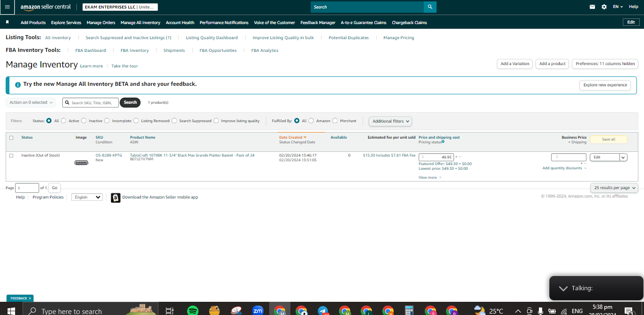The width and height of the screenshot is (644, 315).
Task: Change 25 results per page dropdown
Action: tap(614, 188)
